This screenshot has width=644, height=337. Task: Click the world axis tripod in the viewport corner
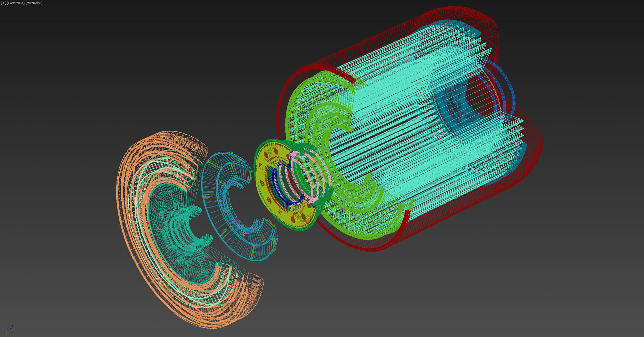point(9,330)
